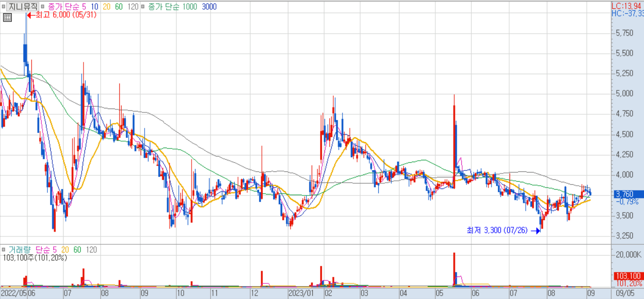The height and width of the screenshot is (299, 644).
Task: Click the -0.79% change value
Action: click(627, 201)
